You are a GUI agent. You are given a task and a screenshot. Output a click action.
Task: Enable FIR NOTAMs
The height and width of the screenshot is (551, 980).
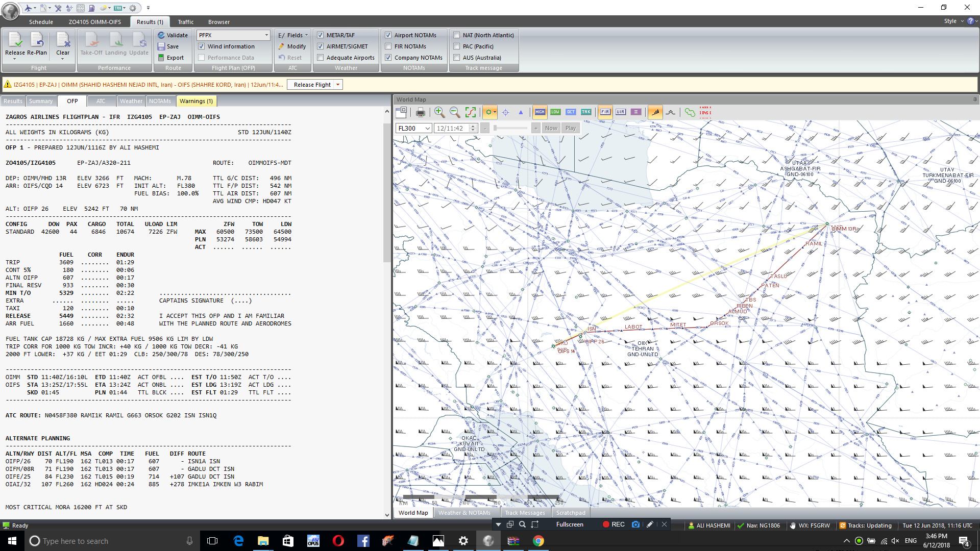[x=388, y=46]
